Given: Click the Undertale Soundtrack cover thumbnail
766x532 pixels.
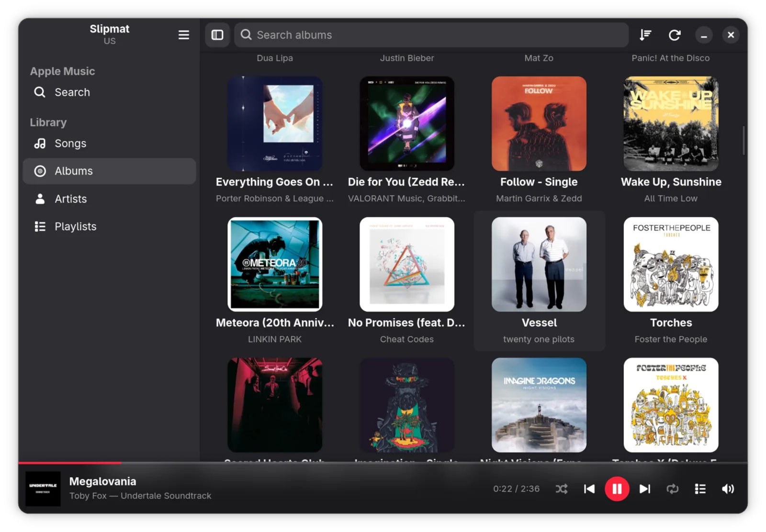Looking at the screenshot, I should click(43, 489).
